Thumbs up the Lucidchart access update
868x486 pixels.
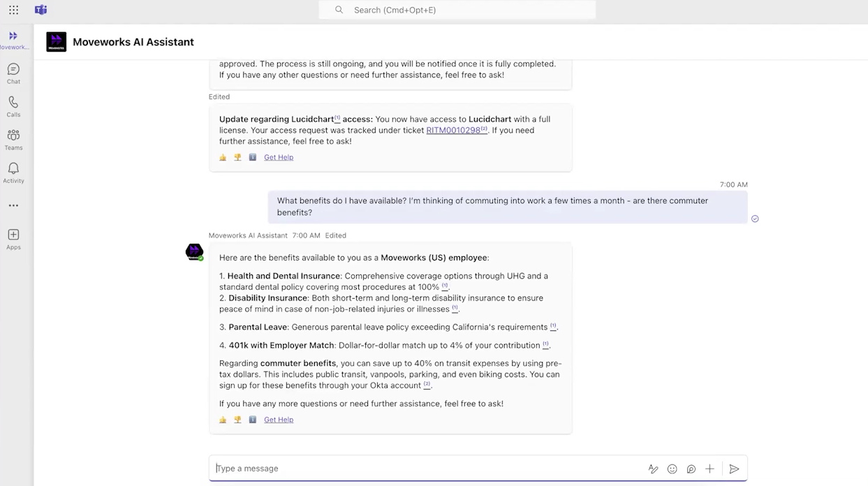coord(223,157)
